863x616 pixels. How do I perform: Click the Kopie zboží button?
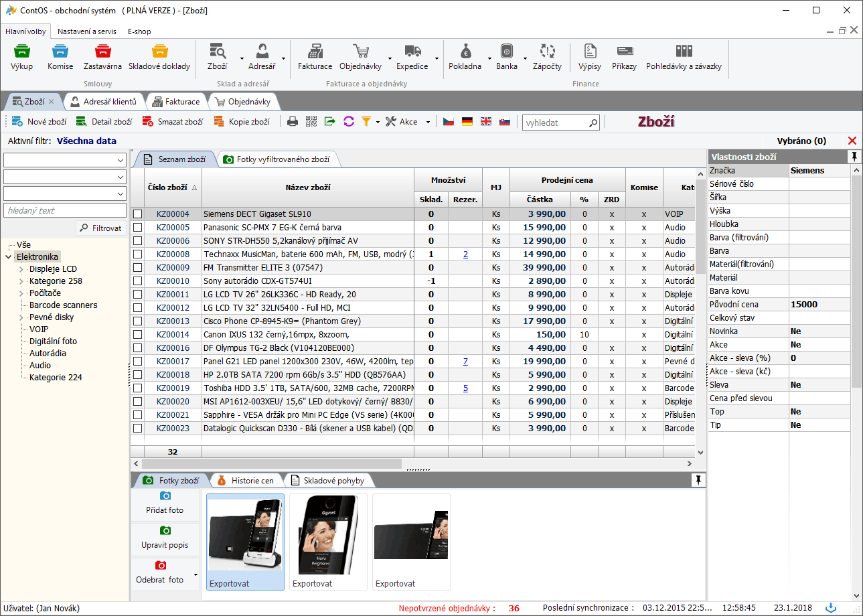[x=241, y=122]
